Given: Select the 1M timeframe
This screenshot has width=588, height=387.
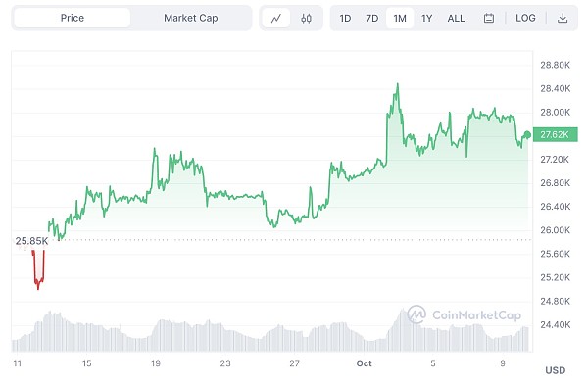Looking at the screenshot, I should pyautogui.click(x=400, y=18).
